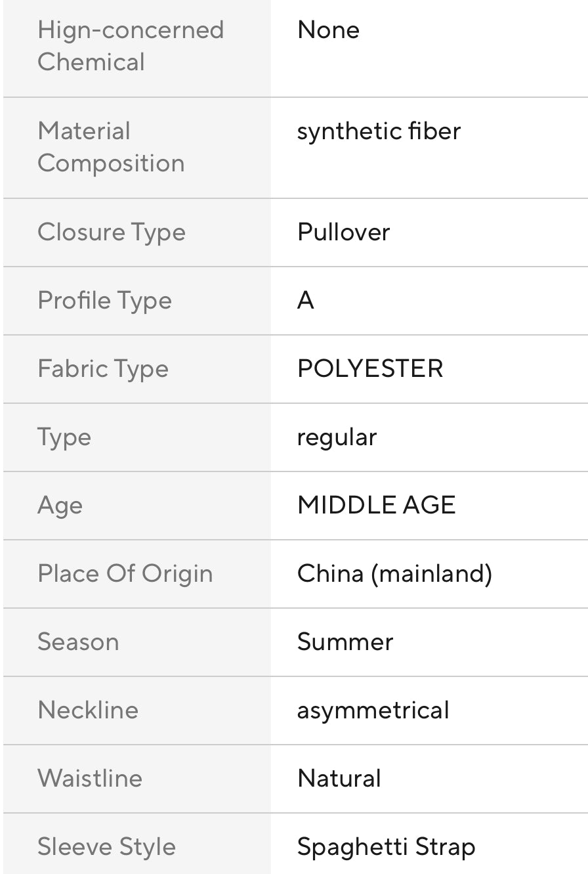Tap the 'Fabric Type' label

[x=103, y=369]
